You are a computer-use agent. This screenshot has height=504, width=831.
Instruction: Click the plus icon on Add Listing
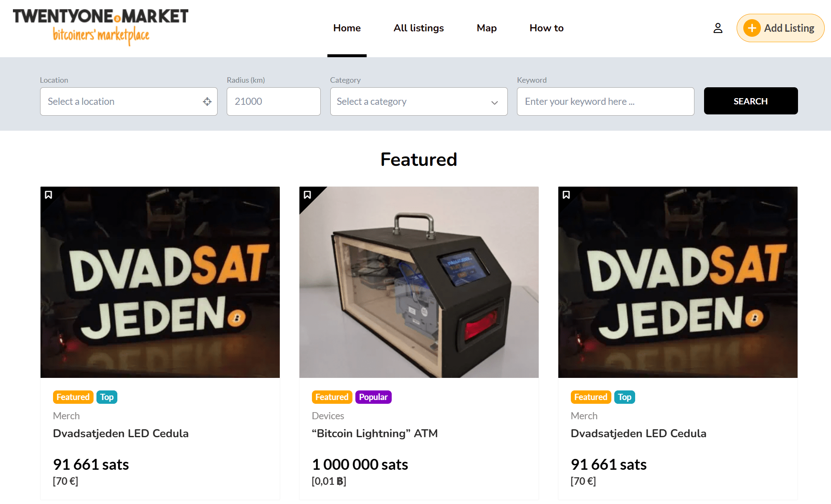[x=752, y=28]
